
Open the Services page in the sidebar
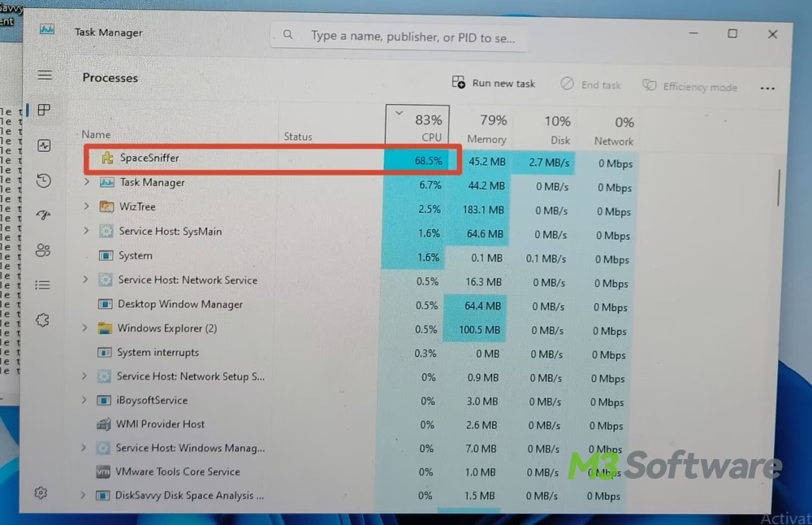point(42,319)
